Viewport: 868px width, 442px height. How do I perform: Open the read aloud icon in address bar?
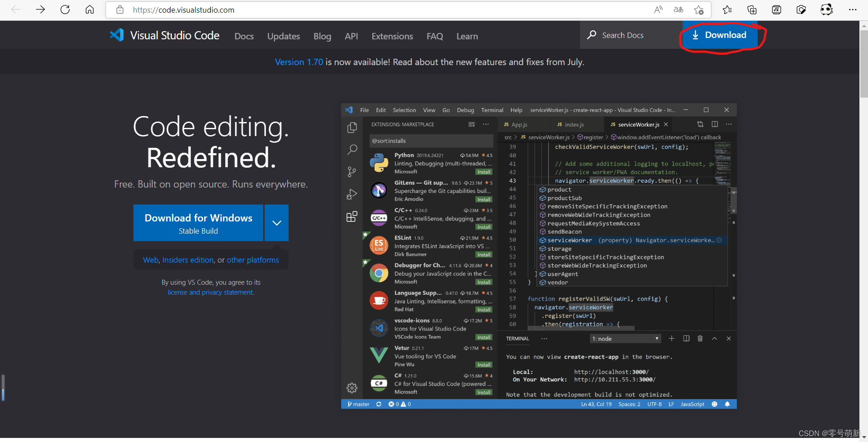click(658, 9)
